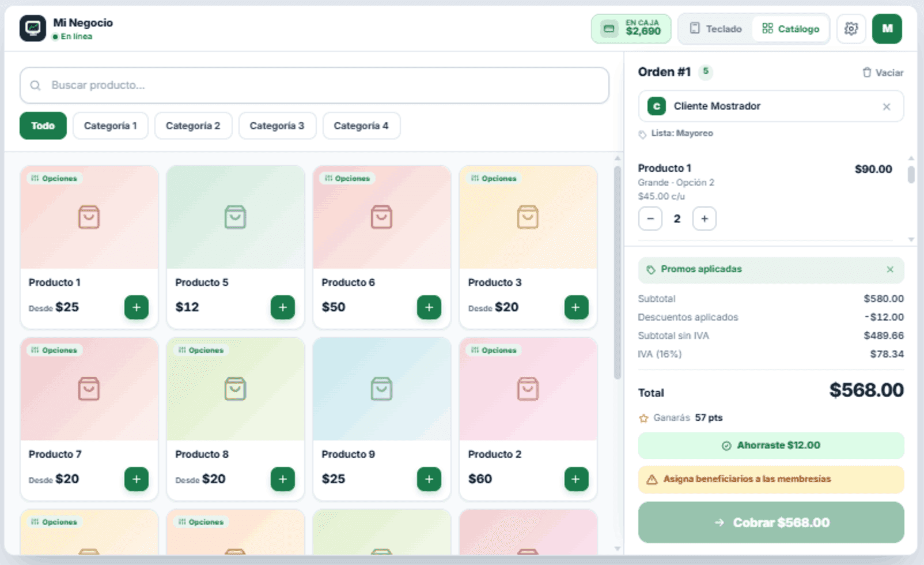This screenshot has width=924, height=565.
Task: Click the Buscar producto search field
Action: tap(315, 85)
